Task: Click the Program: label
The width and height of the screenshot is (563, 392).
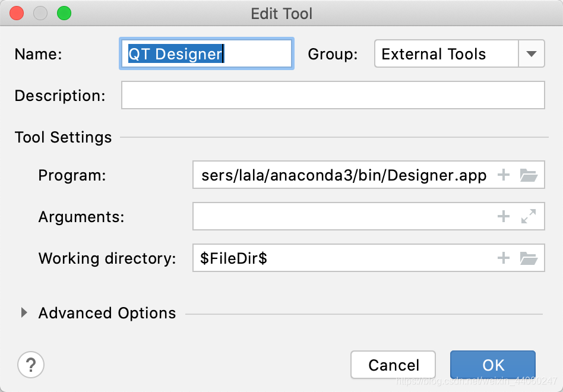Action: (72, 176)
